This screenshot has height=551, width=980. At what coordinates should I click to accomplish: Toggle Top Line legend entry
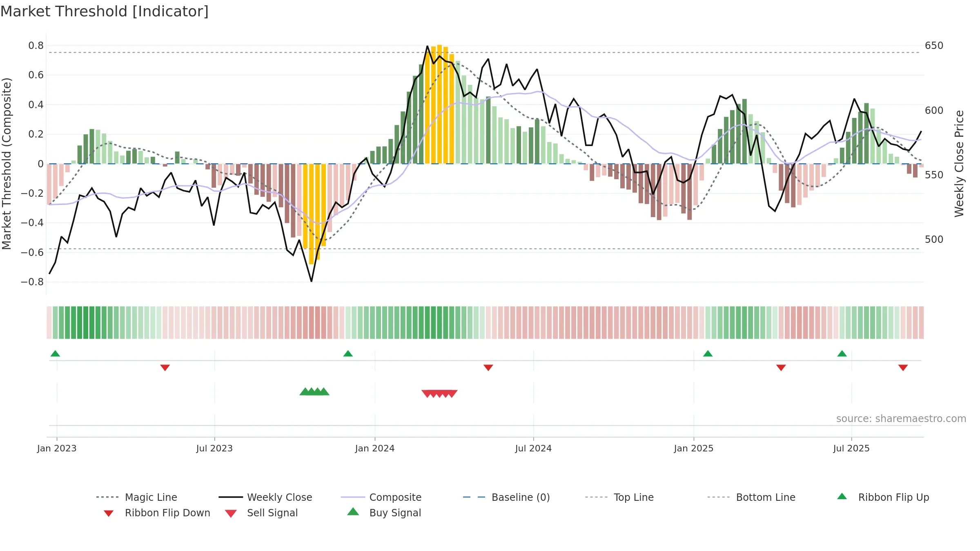point(619,497)
